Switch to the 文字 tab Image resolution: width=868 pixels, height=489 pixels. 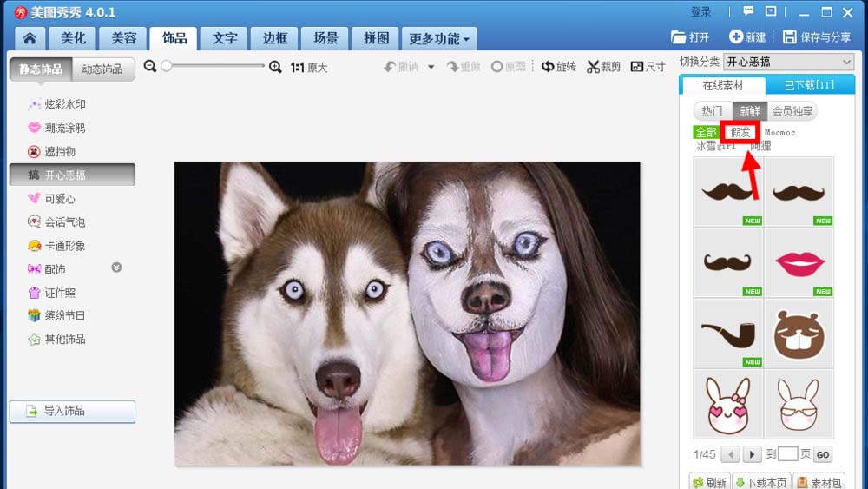(225, 38)
